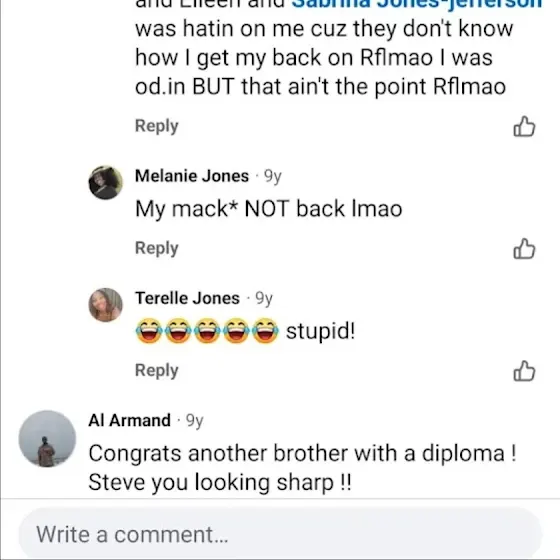Reply to the 'Rflmao' comment
The height and width of the screenshot is (560, 560).
[156, 126]
